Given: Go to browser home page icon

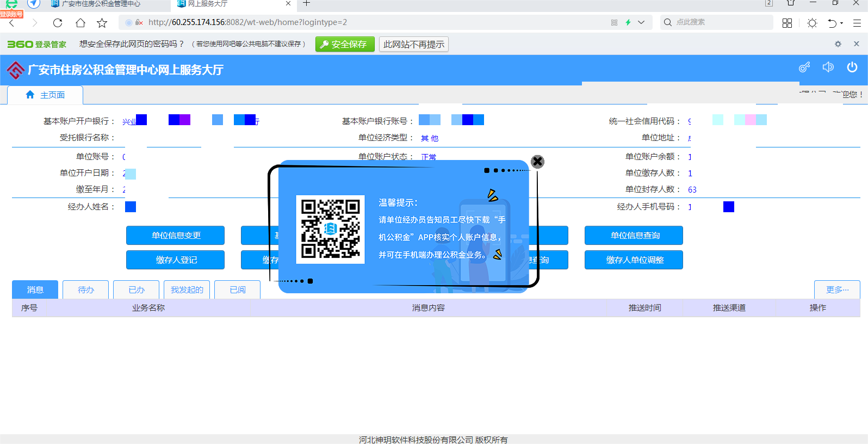Looking at the screenshot, I should point(80,23).
